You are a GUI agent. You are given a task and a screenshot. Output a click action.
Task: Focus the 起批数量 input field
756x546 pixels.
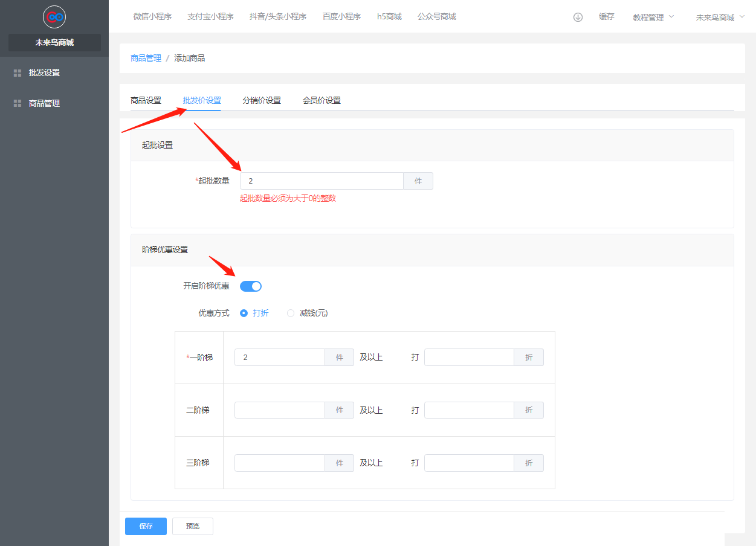tap(321, 181)
